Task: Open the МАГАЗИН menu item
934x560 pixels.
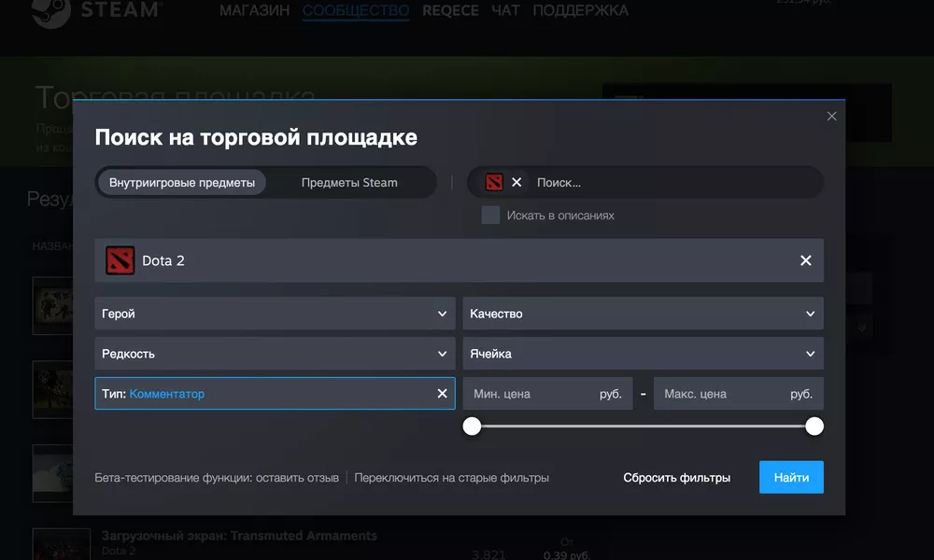Action: pyautogui.click(x=255, y=11)
